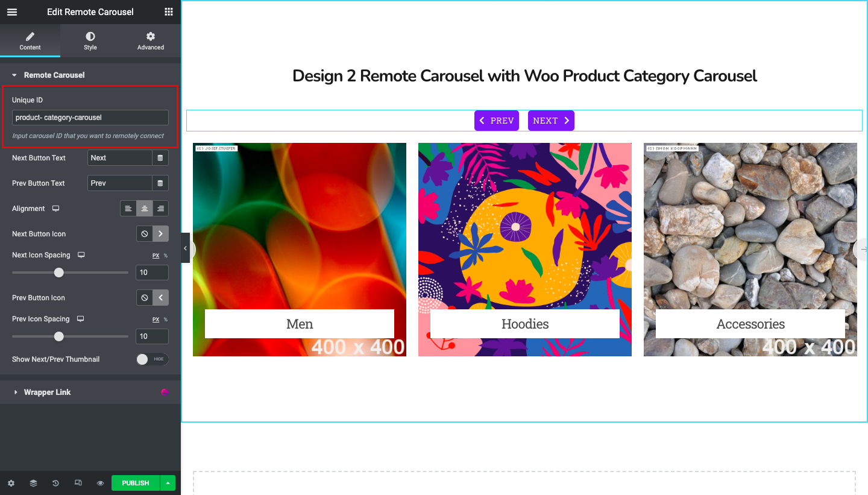Click the Unique ID input field
868x495 pixels.
coord(89,117)
